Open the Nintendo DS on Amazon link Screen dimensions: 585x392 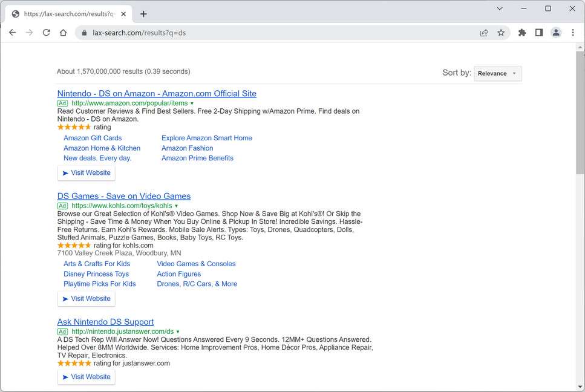click(x=157, y=94)
